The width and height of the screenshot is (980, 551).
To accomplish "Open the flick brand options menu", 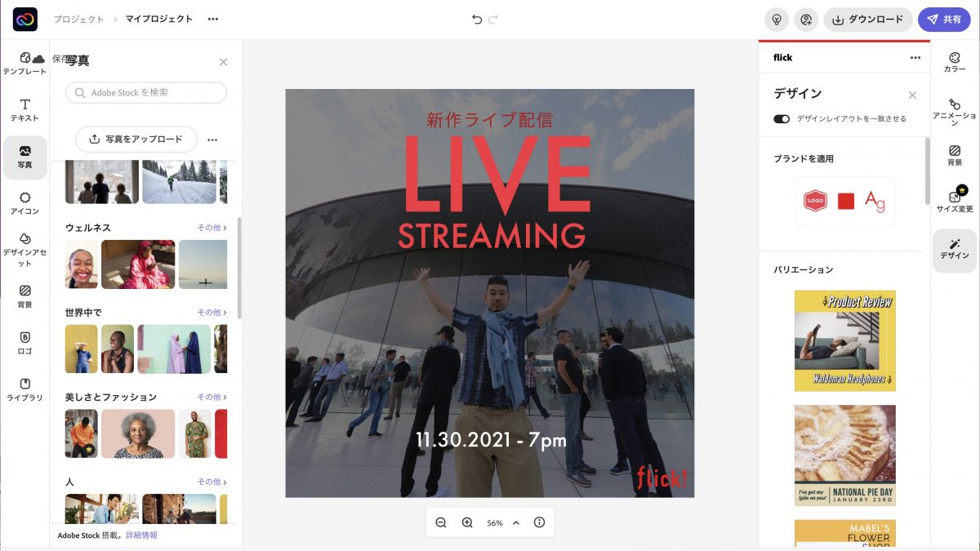I will pos(915,58).
